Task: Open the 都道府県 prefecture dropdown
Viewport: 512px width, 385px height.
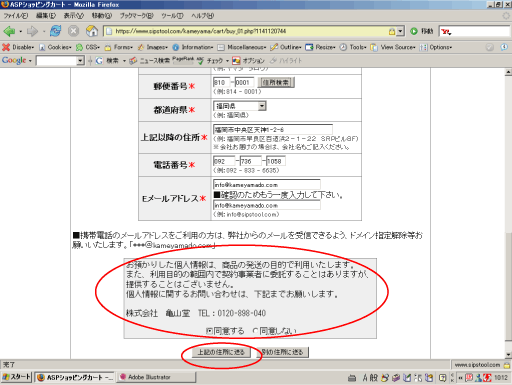Action: coord(262,106)
